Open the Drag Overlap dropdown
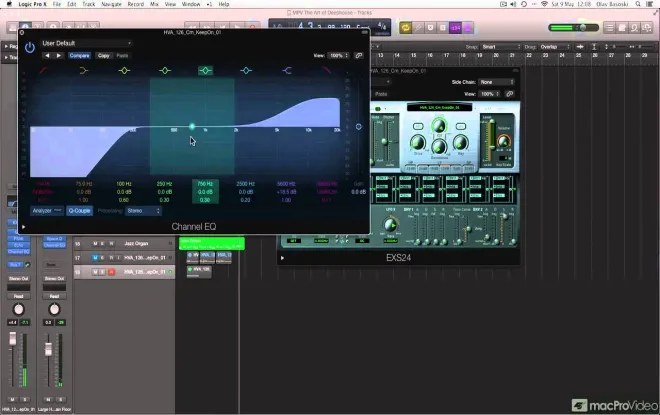660x415 pixels. pyautogui.click(x=555, y=47)
